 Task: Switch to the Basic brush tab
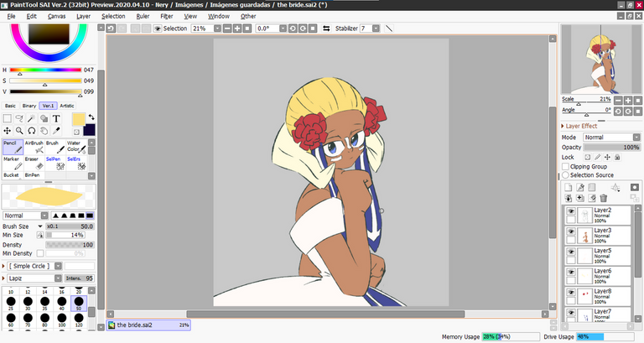point(11,106)
